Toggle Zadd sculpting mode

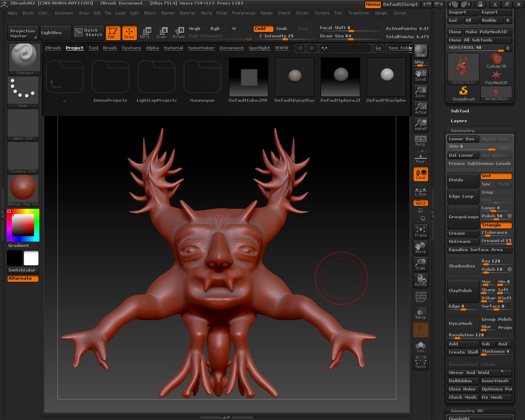point(262,29)
